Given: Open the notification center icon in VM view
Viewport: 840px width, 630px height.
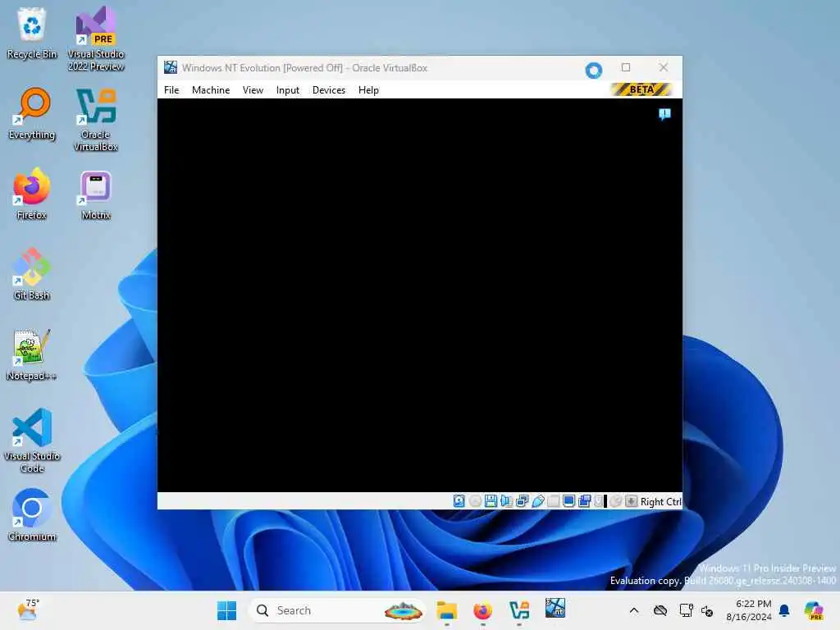Looking at the screenshot, I should (x=664, y=114).
